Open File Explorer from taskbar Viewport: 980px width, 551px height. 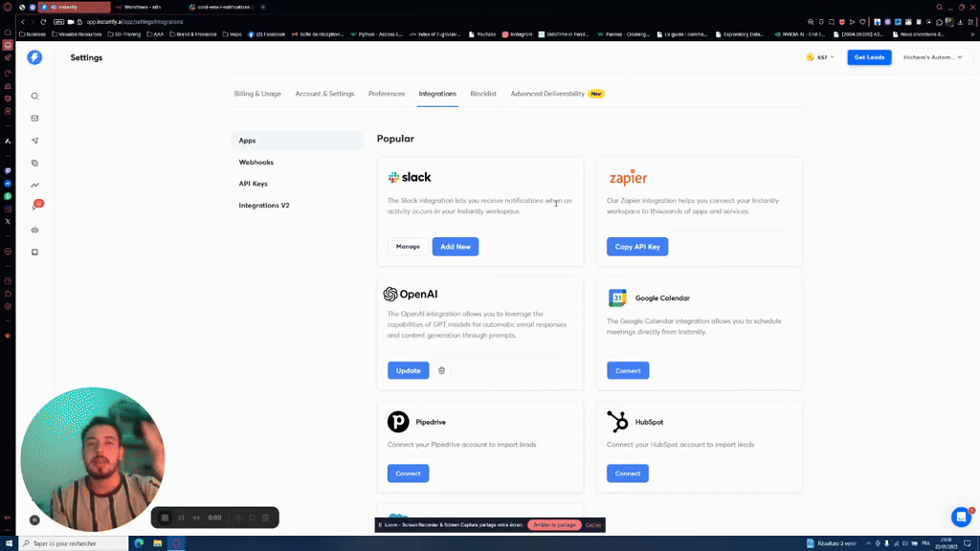pyautogui.click(x=158, y=543)
